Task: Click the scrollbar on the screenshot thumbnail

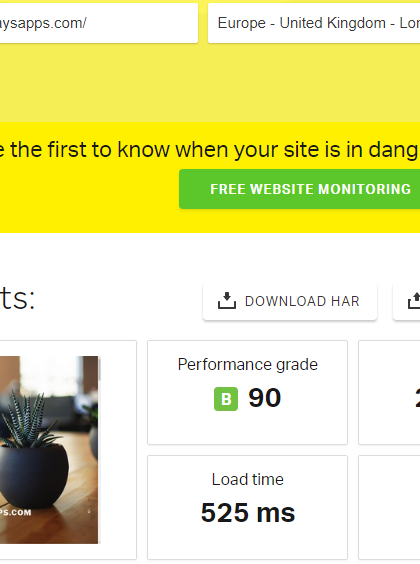Action: click(99, 369)
